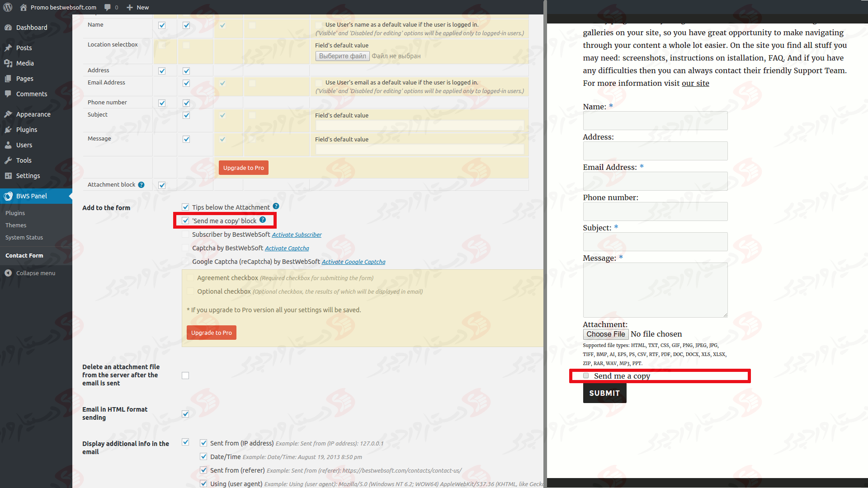Click the Posts icon in sidebar
The height and width of the screenshot is (488, 868).
pyautogui.click(x=8, y=47)
